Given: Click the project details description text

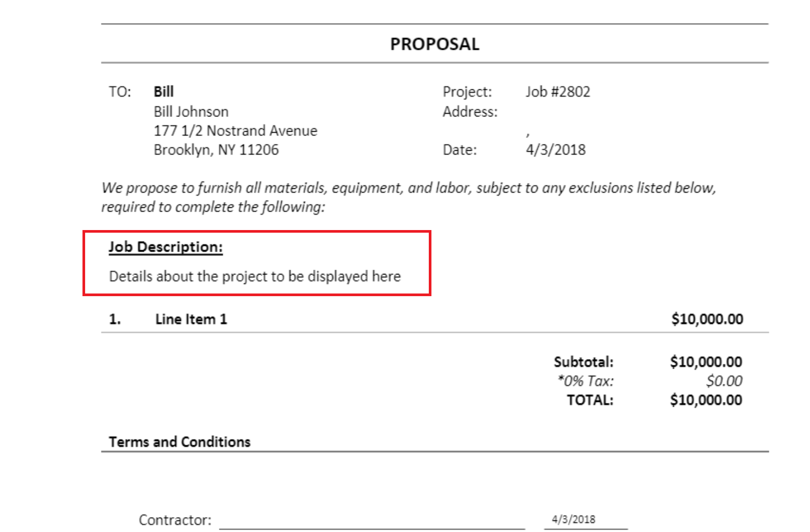Looking at the screenshot, I should click(x=255, y=277).
